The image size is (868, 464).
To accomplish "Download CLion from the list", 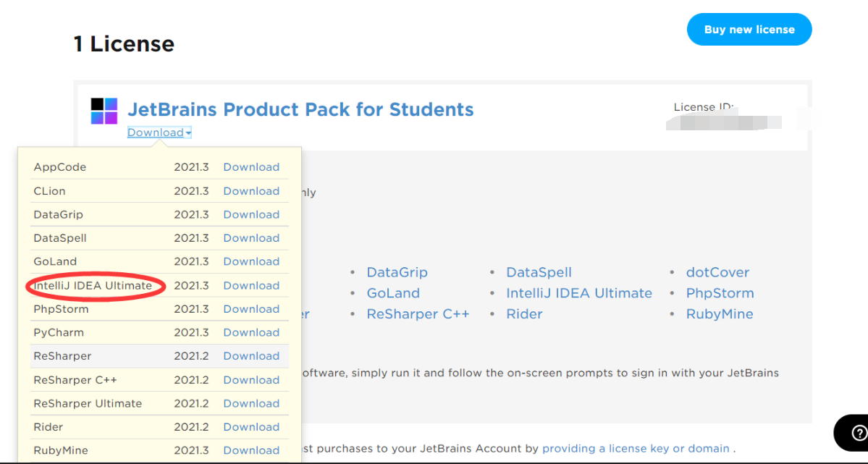I will [x=251, y=191].
